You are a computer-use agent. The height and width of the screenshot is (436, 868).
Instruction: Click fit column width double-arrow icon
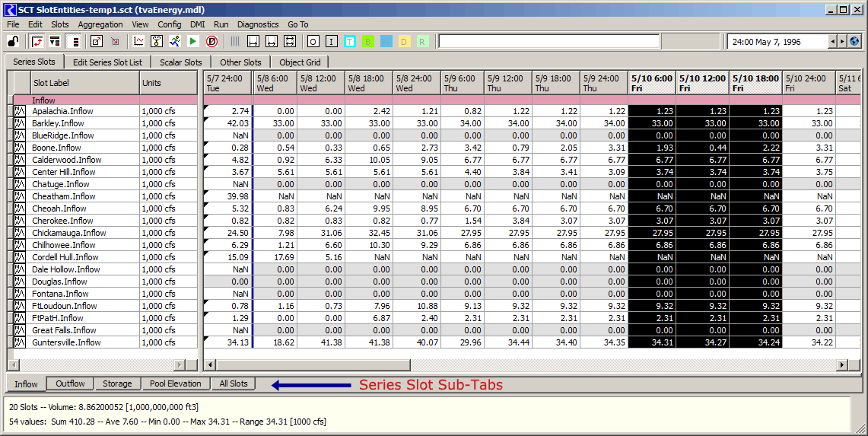272,42
